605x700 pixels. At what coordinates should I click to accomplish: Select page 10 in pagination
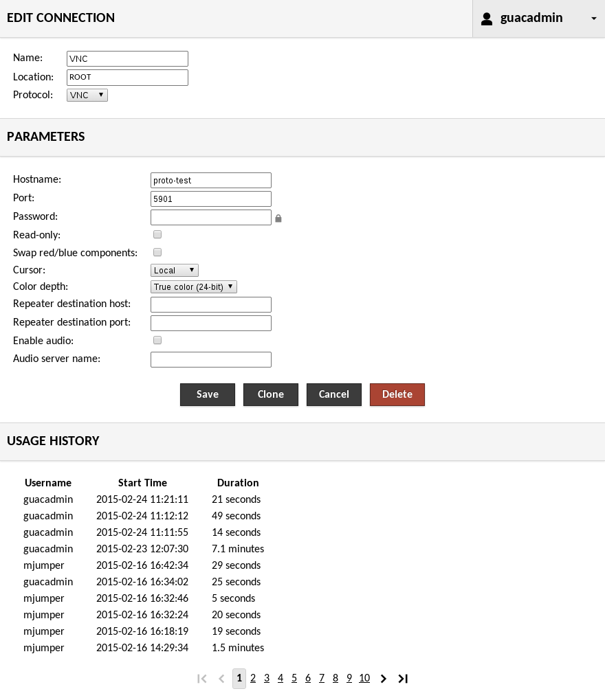[x=364, y=679]
